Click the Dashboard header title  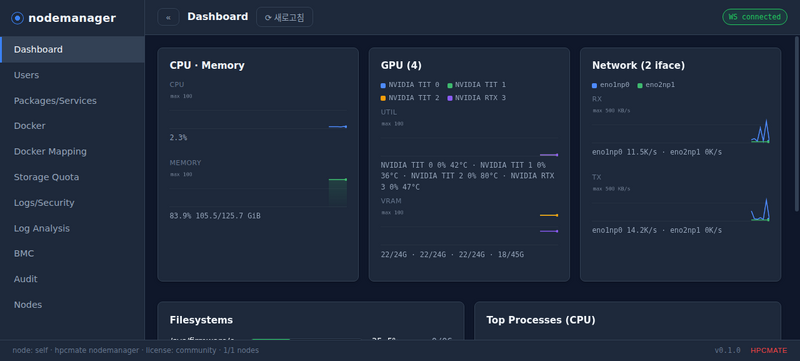pyautogui.click(x=217, y=16)
